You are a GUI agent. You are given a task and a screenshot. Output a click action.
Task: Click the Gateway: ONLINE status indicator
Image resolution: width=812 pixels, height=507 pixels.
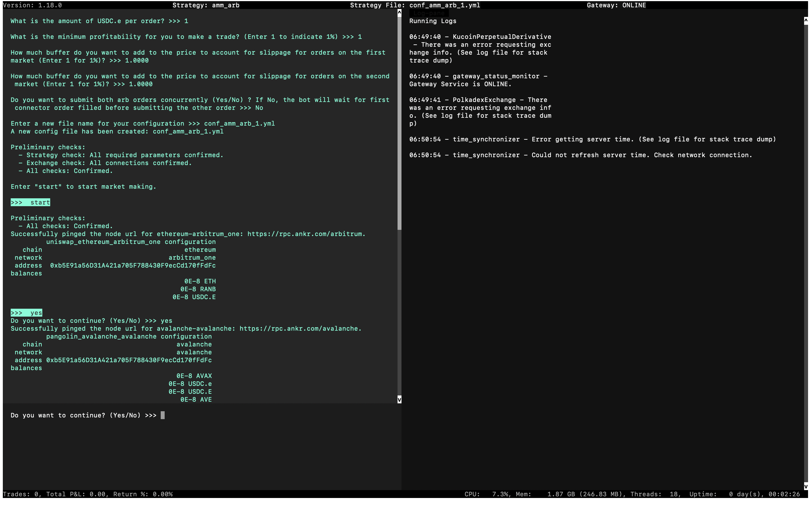point(616,5)
